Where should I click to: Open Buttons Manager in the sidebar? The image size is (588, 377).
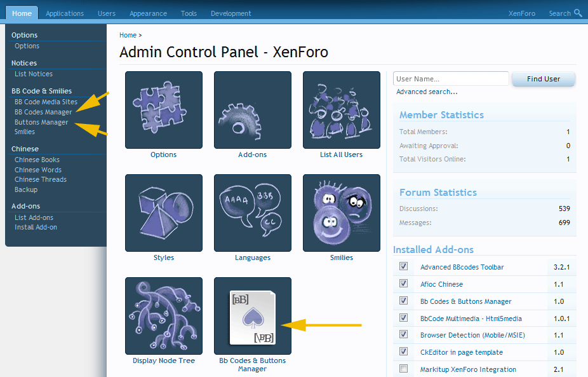(41, 122)
